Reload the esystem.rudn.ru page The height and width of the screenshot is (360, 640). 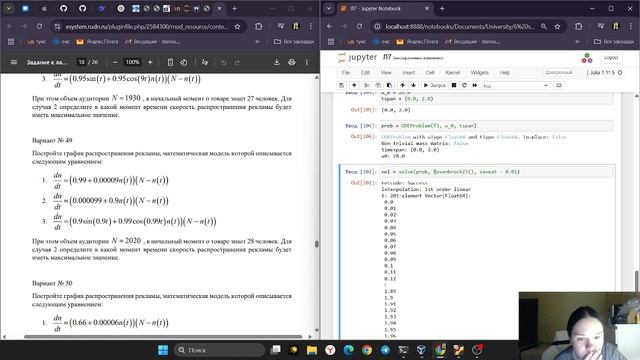coord(39,27)
